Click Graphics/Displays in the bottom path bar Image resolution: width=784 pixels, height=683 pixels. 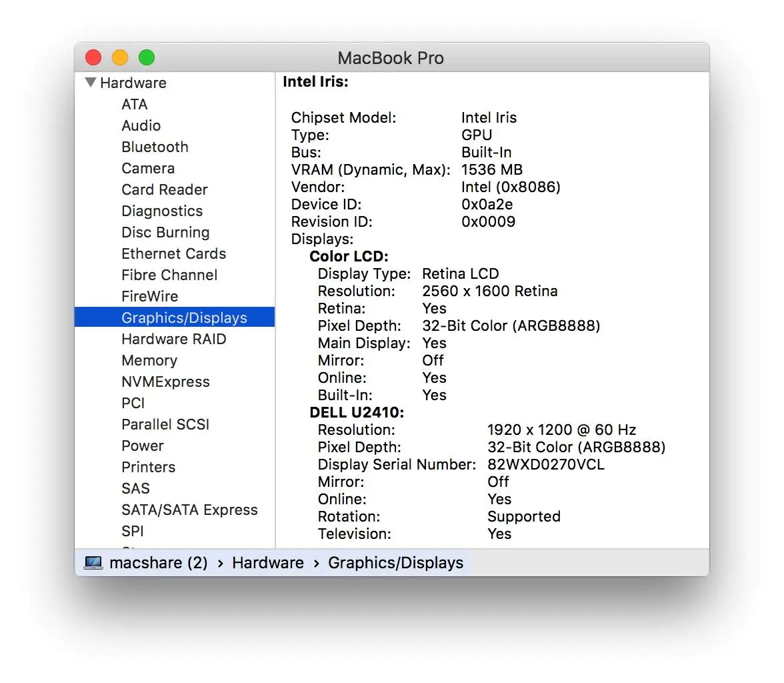[x=396, y=563]
